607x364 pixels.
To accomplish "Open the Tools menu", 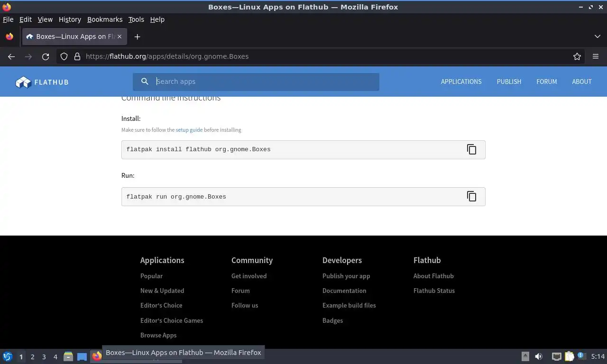I will tap(136, 19).
